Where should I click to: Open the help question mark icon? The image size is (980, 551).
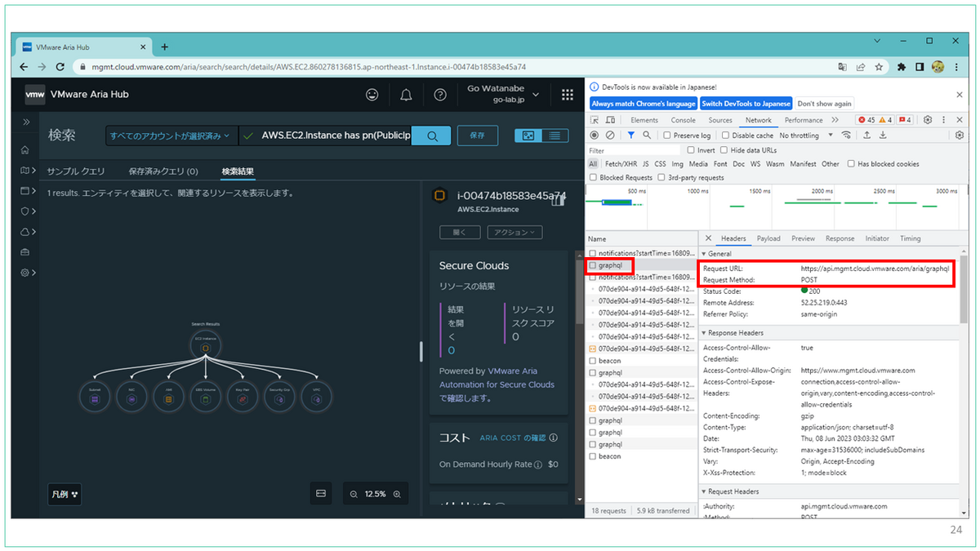pyautogui.click(x=440, y=95)
